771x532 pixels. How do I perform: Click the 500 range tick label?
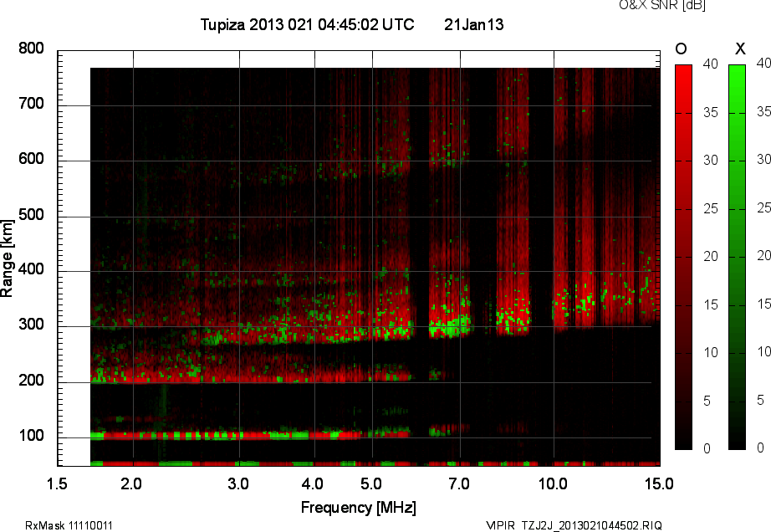pos(31,215)
